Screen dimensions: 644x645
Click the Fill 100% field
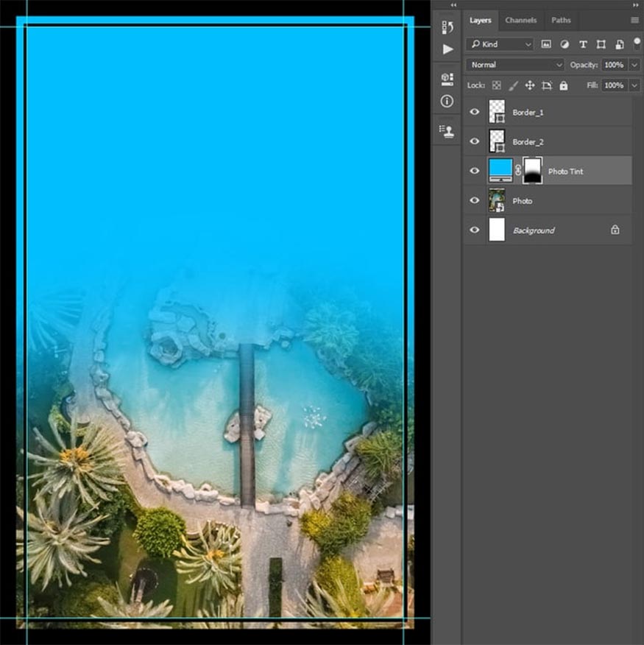click(614, 85)
